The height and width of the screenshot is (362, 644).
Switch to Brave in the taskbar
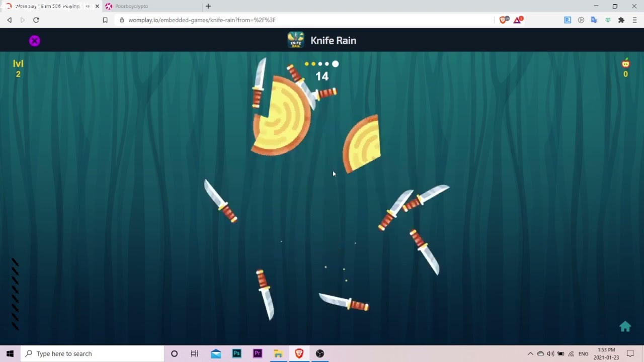coord(299,353)
